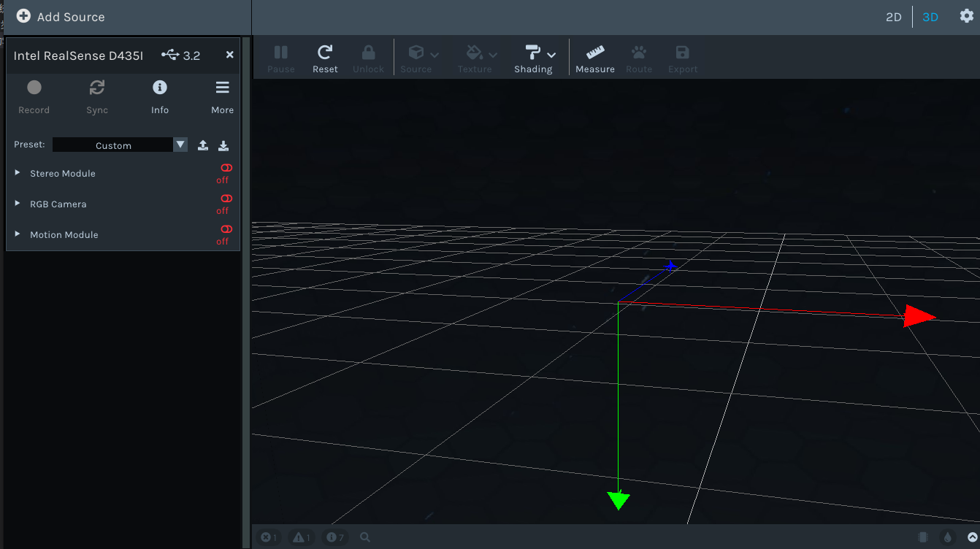Click the Intel RealSense D435I title
Image resolution: width=980 pixels, height=549 pixels.
[x=78, y=55]
